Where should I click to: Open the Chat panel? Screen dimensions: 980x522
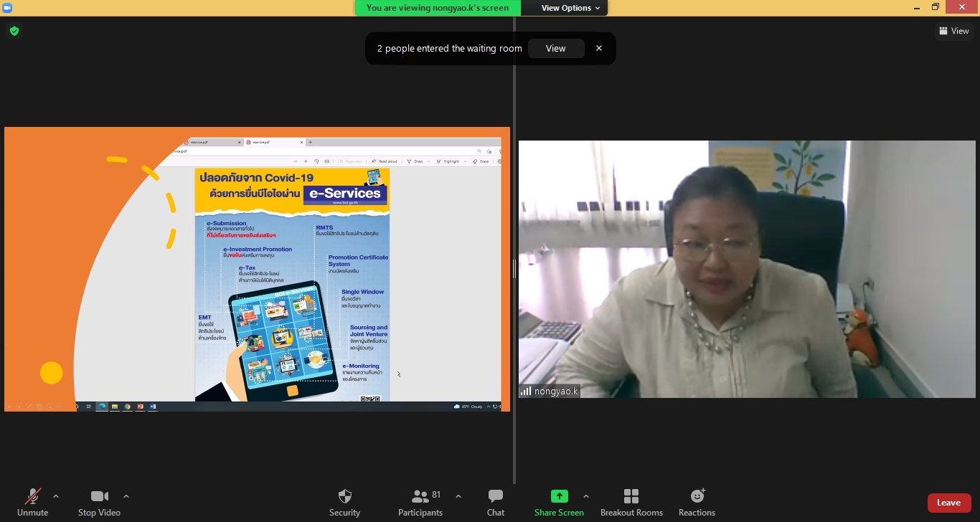click(x=496, y=502)
